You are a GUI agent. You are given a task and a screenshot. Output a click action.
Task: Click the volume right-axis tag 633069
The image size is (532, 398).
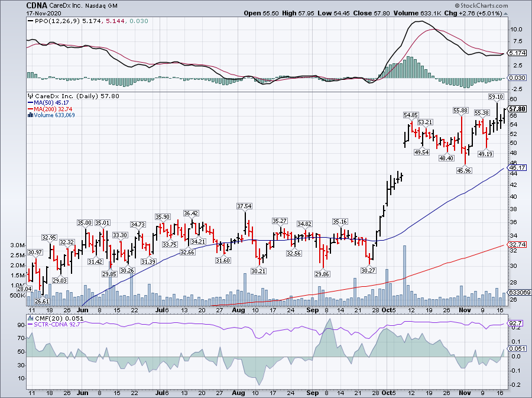coord(520,292)
